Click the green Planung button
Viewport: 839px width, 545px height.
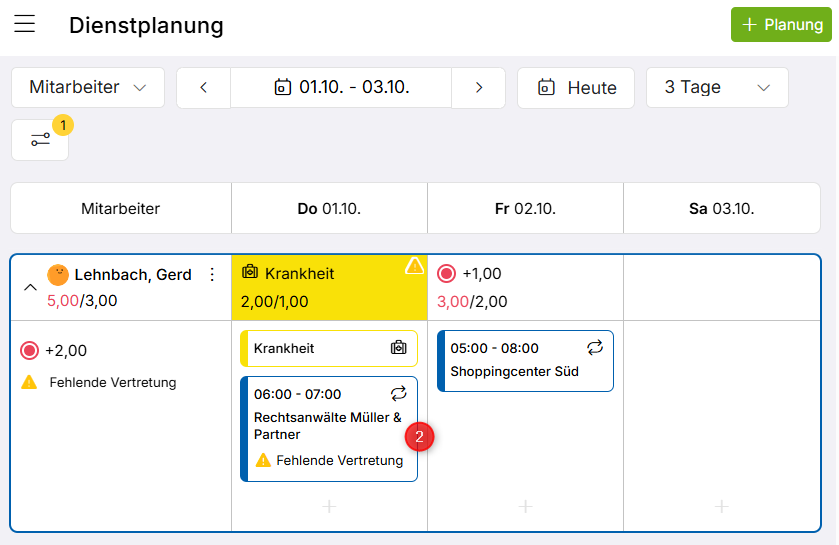781,25
